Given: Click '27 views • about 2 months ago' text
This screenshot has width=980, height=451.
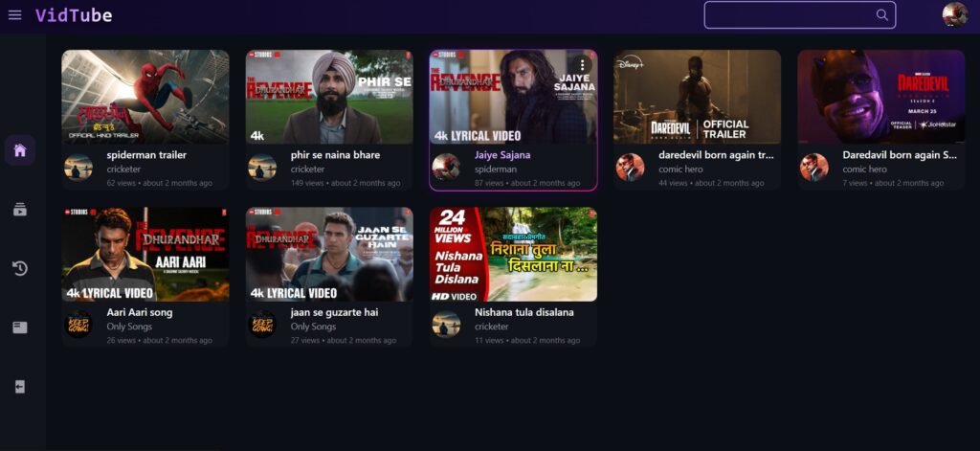Looking at the screenshot, I should (344, 340).
